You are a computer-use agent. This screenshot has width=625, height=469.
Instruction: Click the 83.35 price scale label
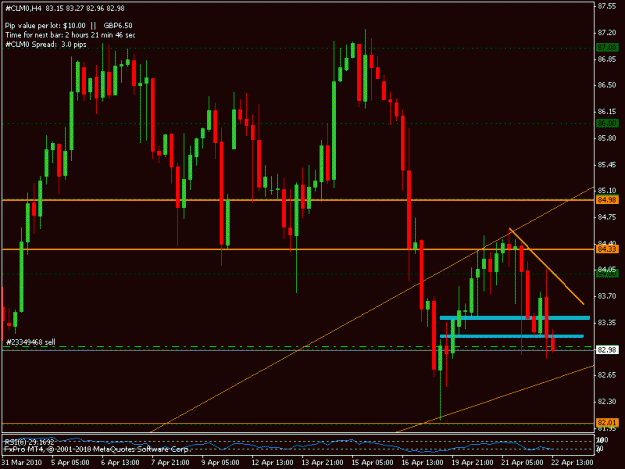pos(607,322)
